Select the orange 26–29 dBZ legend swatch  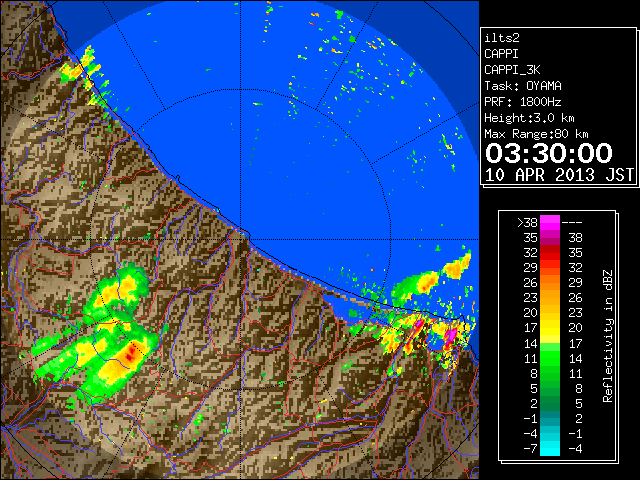tap(550, 282)
